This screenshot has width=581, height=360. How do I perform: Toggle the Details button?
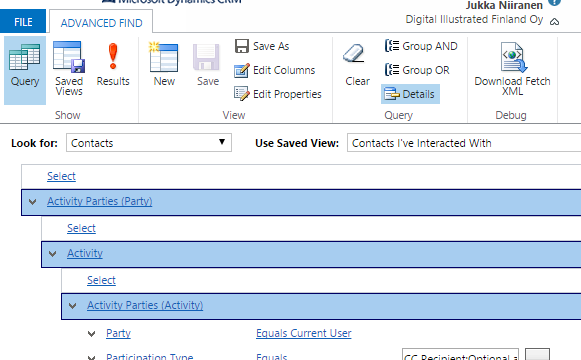(x=410, y=94)
